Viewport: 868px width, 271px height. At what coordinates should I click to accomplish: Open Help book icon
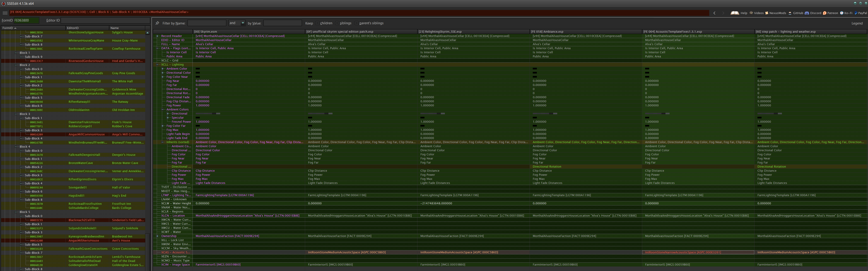tap(735, 13)
